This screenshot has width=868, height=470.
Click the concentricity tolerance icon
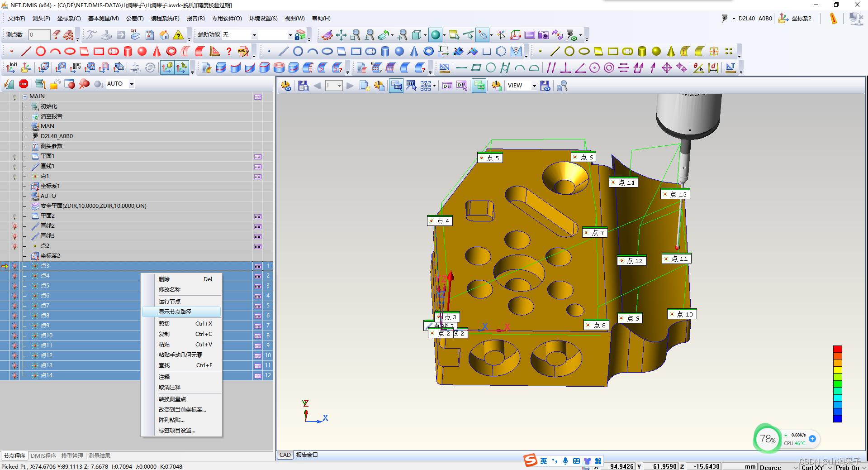pyautogui.click(x=609, y=68)
